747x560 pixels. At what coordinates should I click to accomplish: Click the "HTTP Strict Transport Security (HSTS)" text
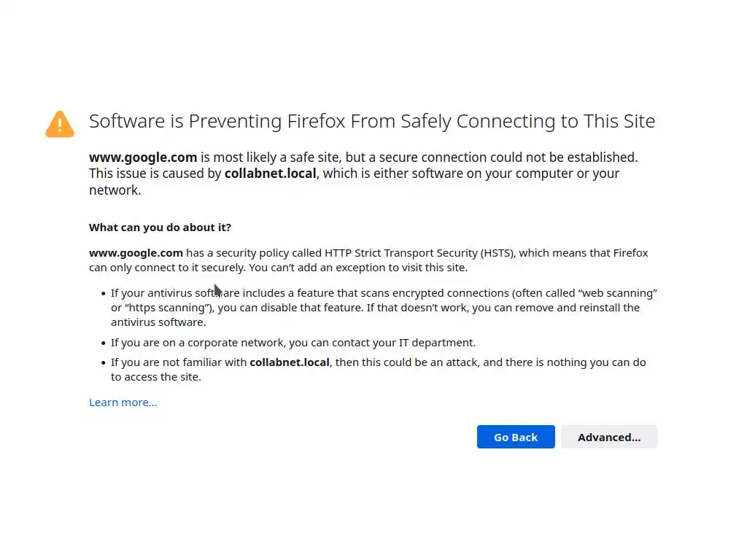[419, 253]
